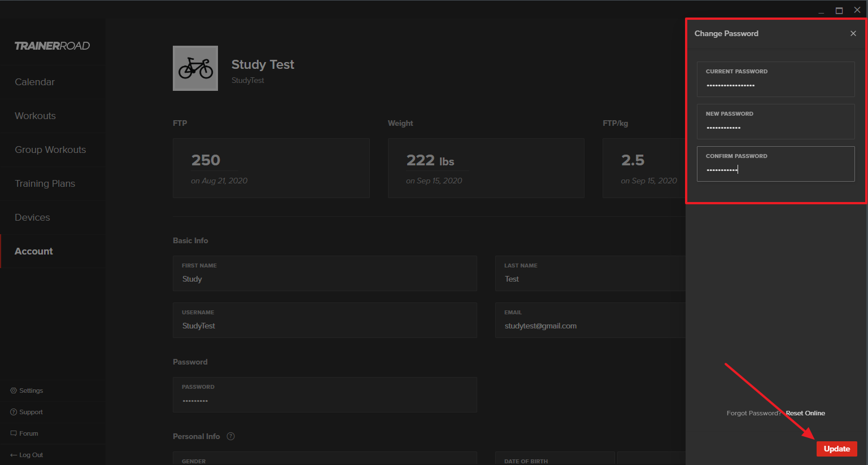Click the Email field

point(590,320)
